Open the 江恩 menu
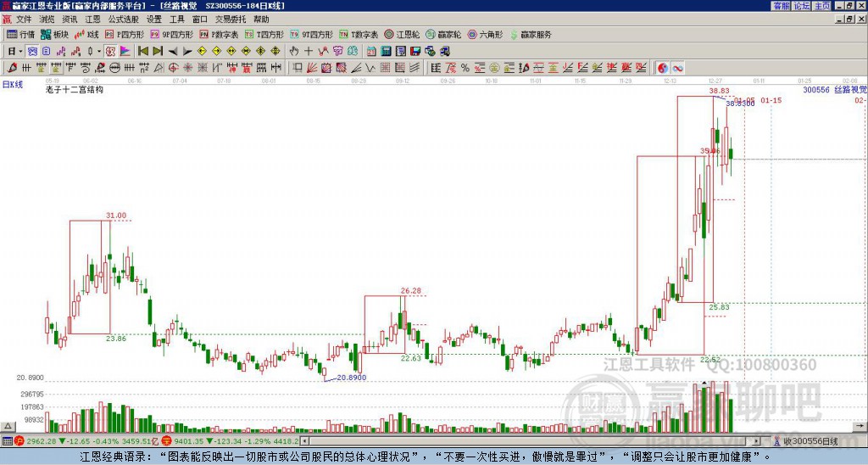The width and height of the screenshot is (868, 465). [x=92, y=20]
